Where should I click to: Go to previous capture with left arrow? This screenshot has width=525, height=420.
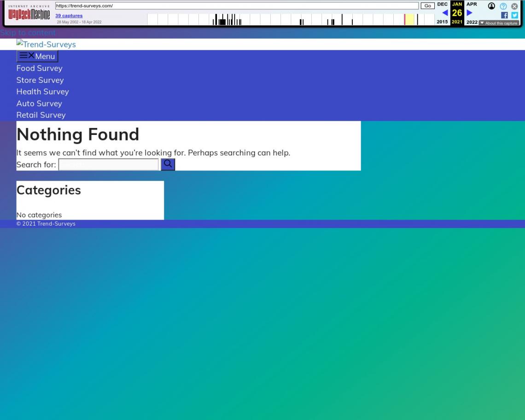445,13
